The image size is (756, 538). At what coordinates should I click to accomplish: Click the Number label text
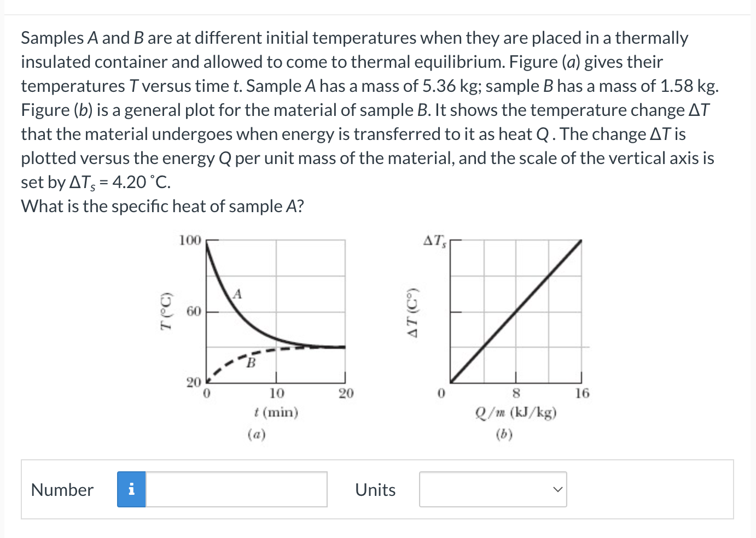click(61, 490)
